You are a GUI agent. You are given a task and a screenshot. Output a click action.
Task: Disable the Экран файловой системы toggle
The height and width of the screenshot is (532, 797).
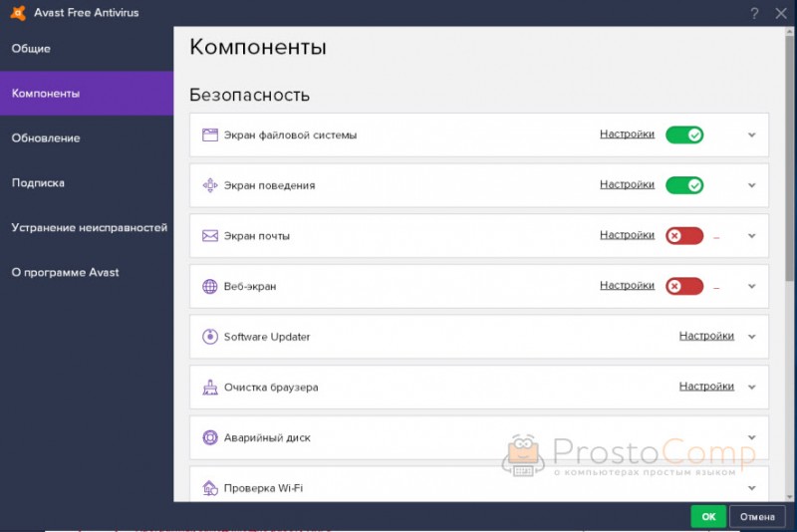[x=684, y=134]
